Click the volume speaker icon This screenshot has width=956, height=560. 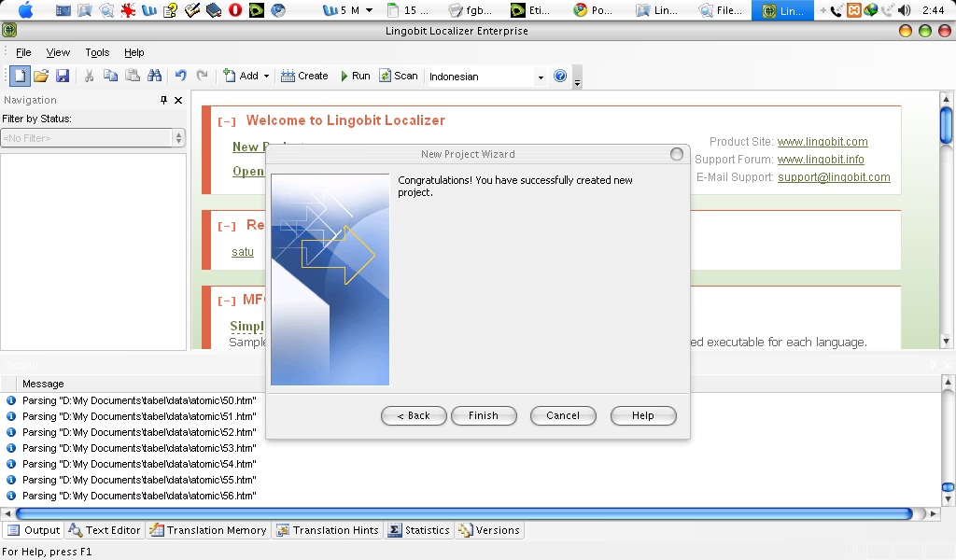904,10
